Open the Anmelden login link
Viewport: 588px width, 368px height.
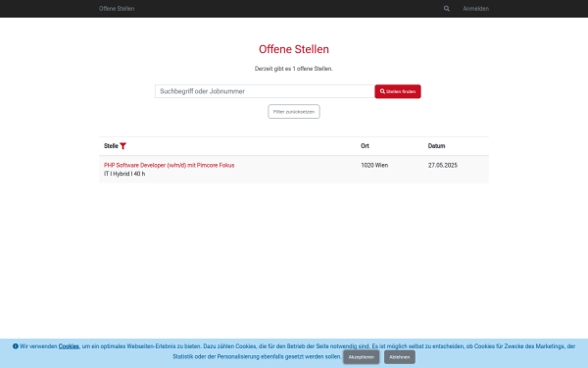click(475, 9)
